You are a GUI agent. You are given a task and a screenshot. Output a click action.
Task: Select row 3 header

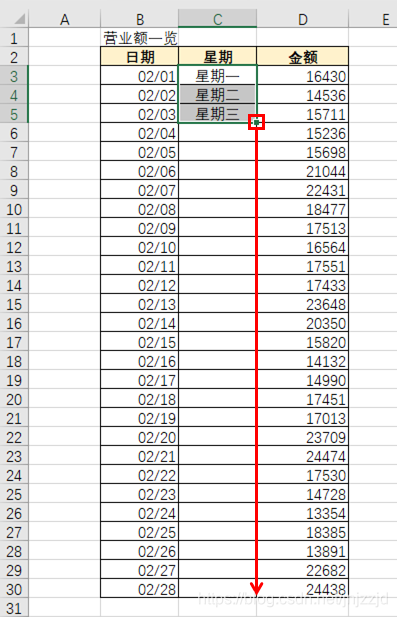[x=14, y=76]
